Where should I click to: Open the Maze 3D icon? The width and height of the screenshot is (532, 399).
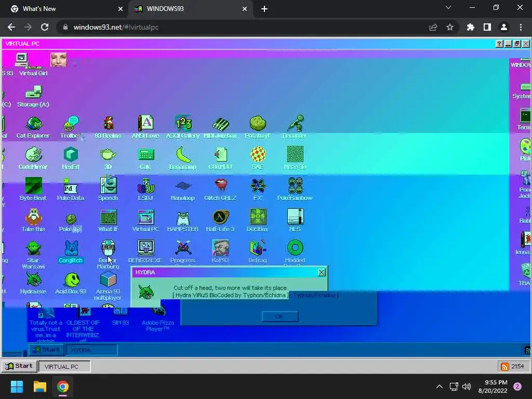(x=295, y=158)
